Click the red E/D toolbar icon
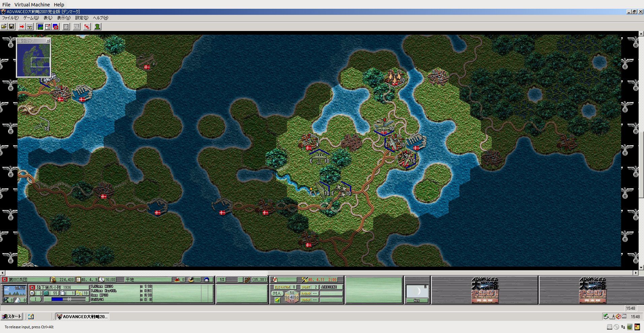Viewport: 644px width, 333px height. point(87,27)
